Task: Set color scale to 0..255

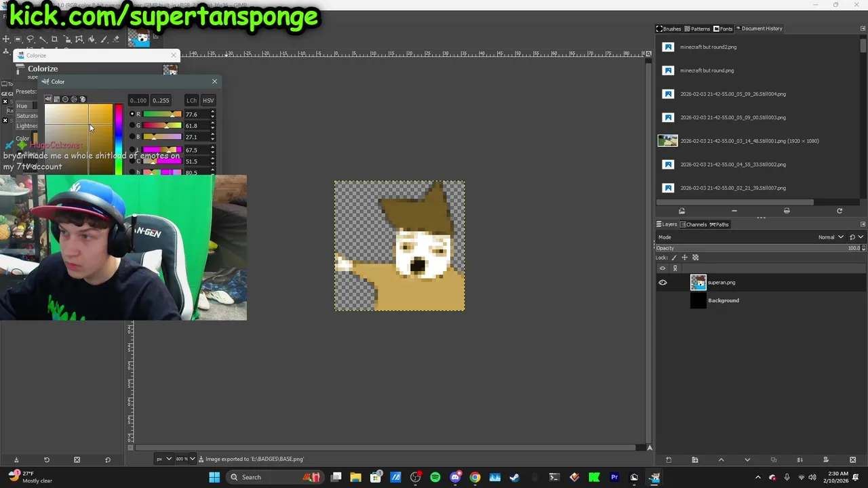Action: coord(161,100)
